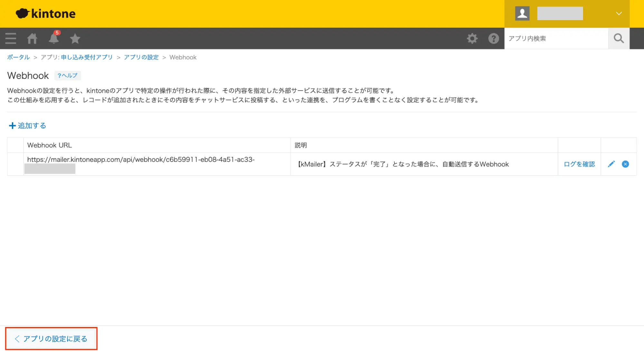The width and height of the screenshot is (644, 352).
Task: Go to the home portal icon
Action: pyautogui.click(x=32, y=38)
